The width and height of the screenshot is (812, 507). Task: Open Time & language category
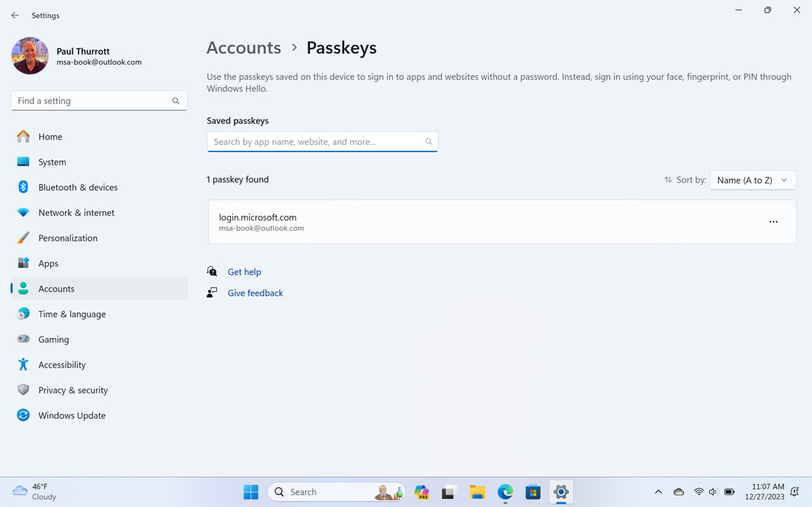point(72,314)
